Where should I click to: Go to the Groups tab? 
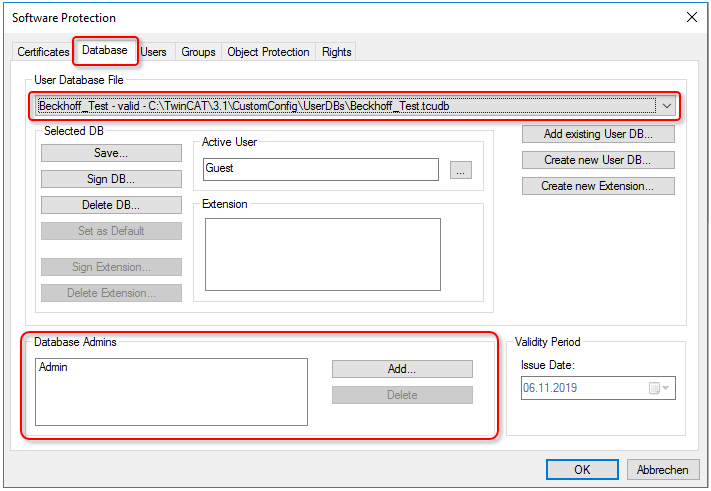click(198, 52)
